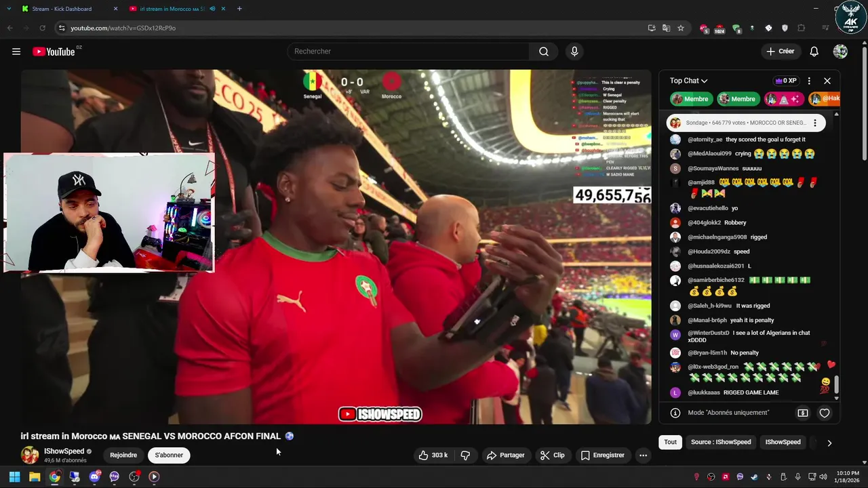Send Super Chat via dollar icon

(x=803, y=413)
